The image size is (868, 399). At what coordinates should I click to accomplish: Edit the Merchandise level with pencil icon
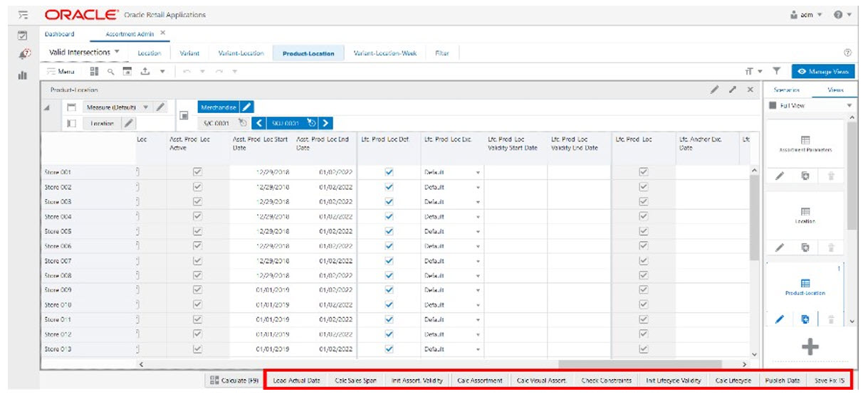pyautogui.click(x=246, y=107)
